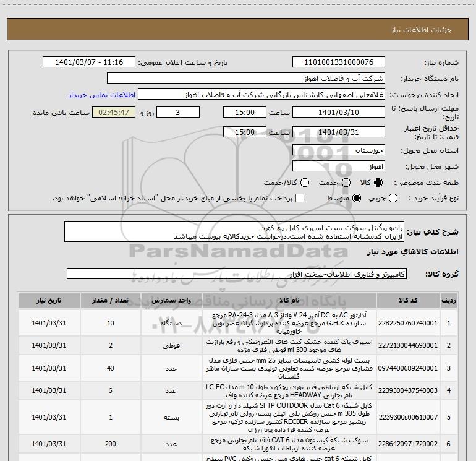Click the نام کالا column header
Viewport: 476px width, 461px height.
pos(289,300)
